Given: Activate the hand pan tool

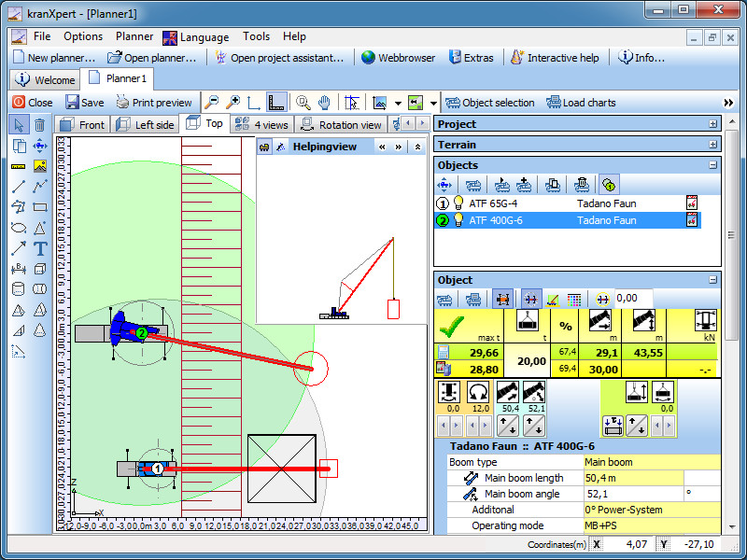Looking at the screenshot, I should pos(324,103).
